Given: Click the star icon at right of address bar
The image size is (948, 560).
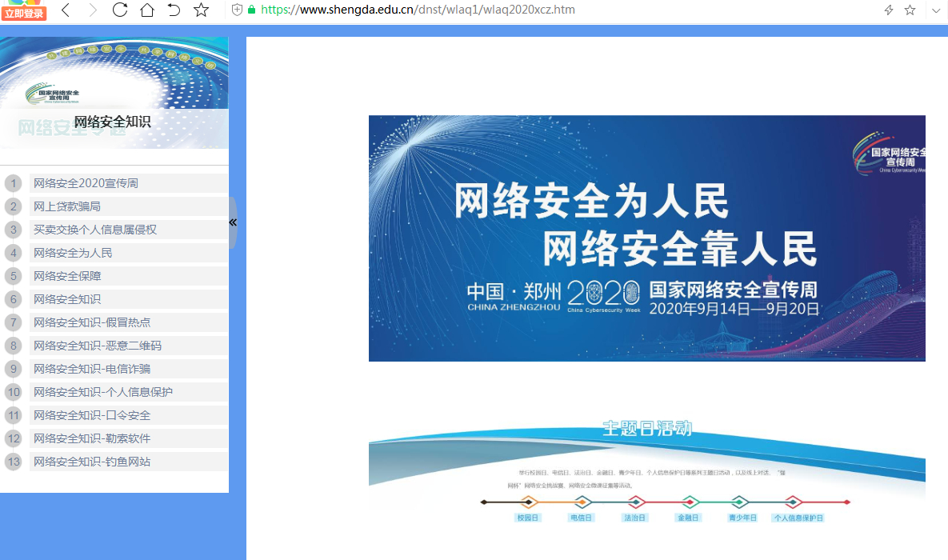Looking at the screenshot, I should point(910,10).
